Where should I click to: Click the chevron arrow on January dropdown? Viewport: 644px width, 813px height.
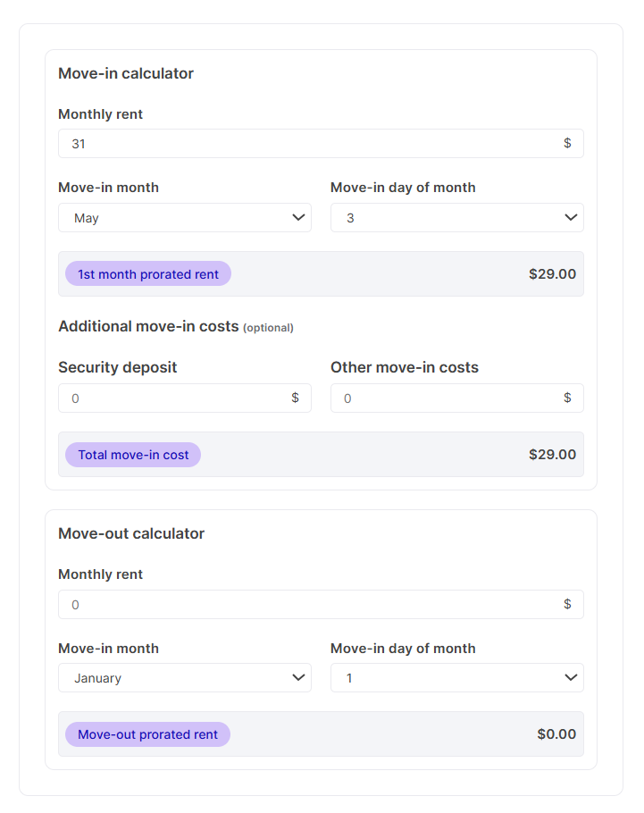(298, 677)
